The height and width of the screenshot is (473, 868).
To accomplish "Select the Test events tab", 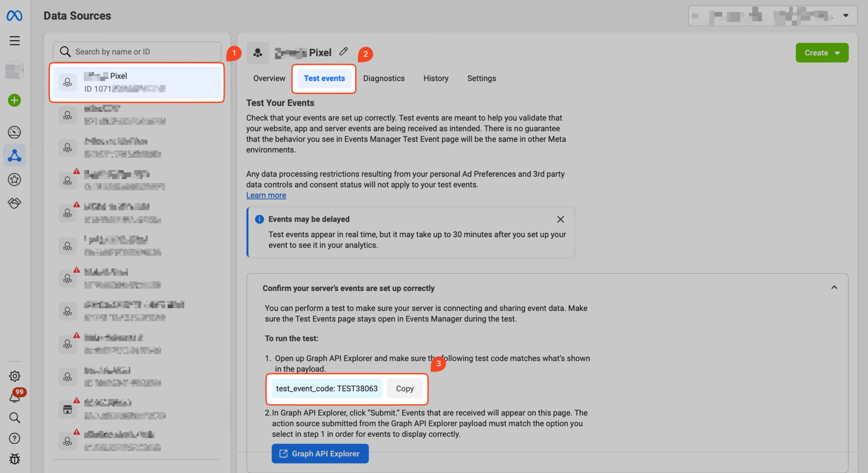I will 324,78.
